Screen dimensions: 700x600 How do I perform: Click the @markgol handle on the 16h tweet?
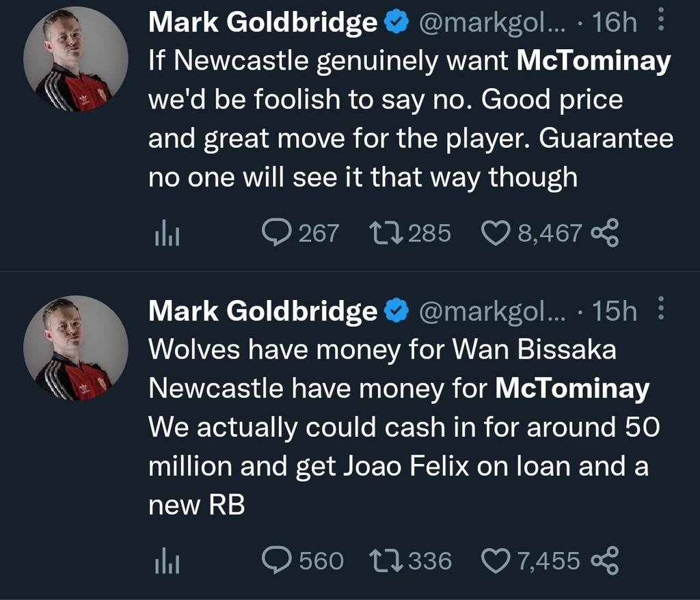(x=492, y=23)
